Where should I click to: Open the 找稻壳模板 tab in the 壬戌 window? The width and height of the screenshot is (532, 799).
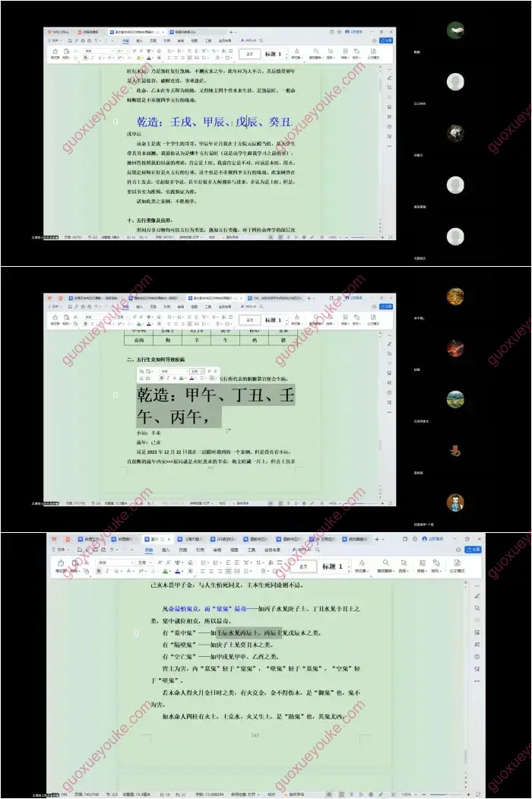(90, 33)
